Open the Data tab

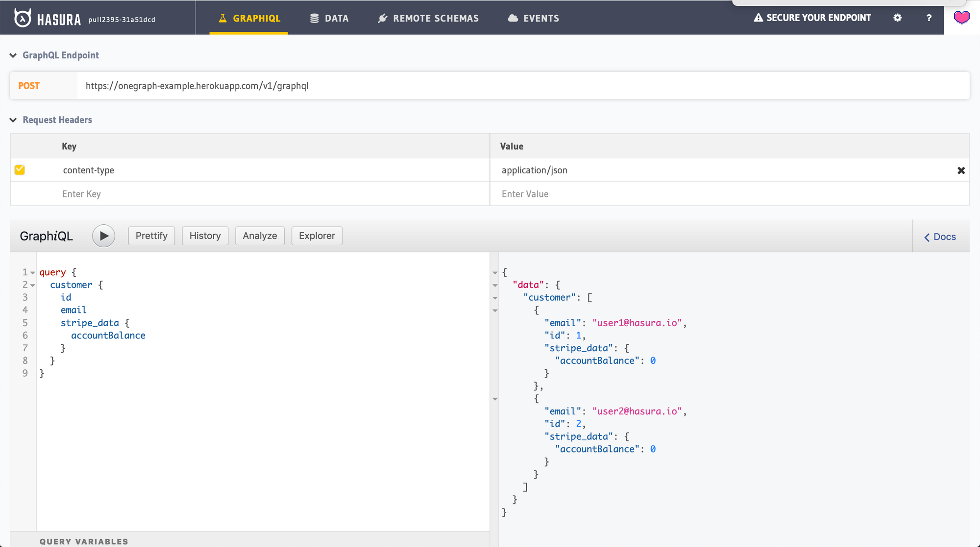[329, 18]
